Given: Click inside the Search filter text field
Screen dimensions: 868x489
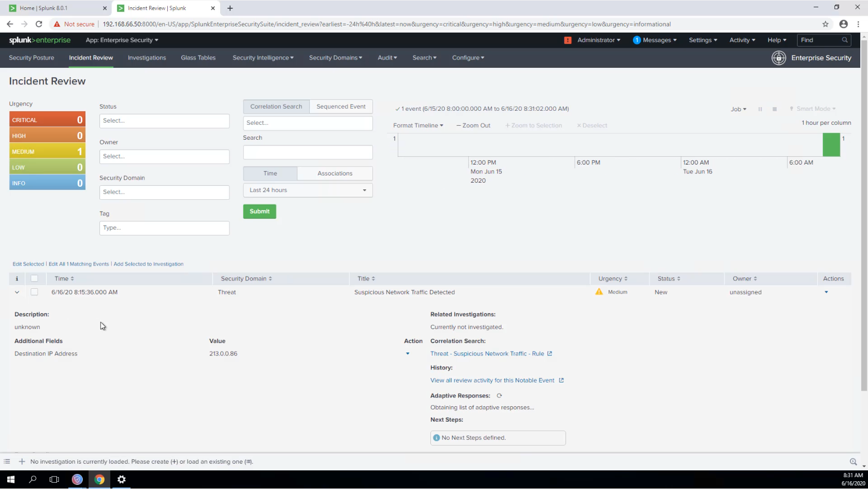Looking at the screenshot, I should click(307, 152).
